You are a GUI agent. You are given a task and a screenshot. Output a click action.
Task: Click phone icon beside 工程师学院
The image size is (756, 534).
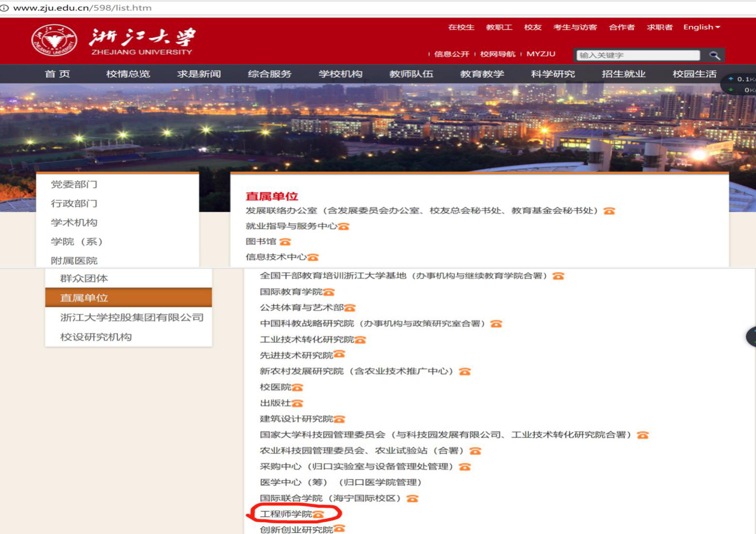(318, 514)
